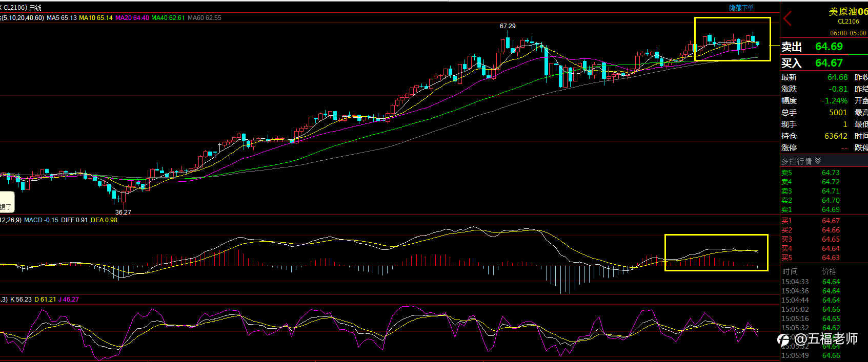Click the red back arrow icon
This screenshot has width=868, height=362.
point(788,19)
